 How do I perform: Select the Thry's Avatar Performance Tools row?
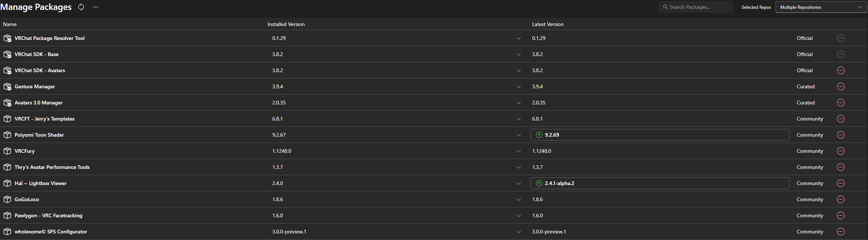(x=434, y=167)
